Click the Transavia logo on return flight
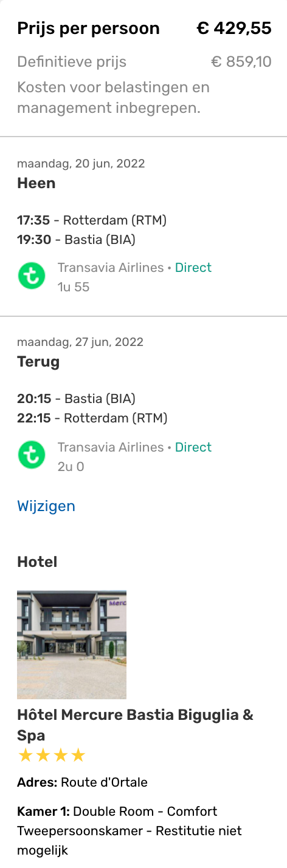 coord(32,456)
